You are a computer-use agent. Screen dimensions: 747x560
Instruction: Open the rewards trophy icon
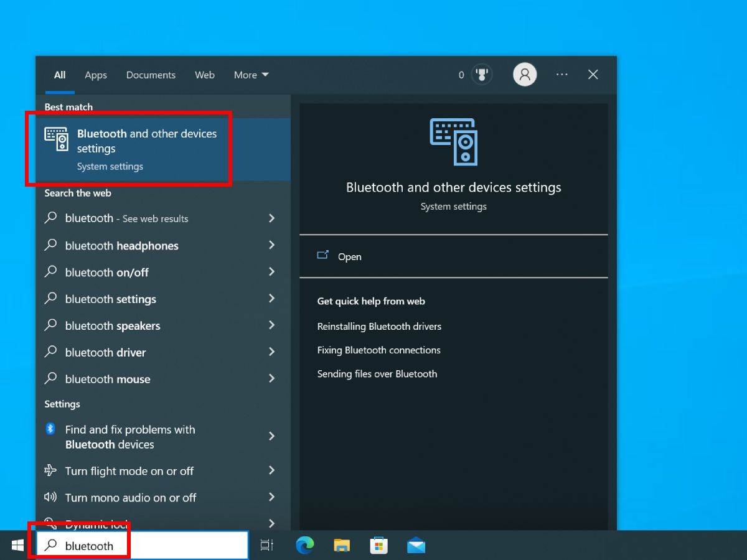coord(481,75)
